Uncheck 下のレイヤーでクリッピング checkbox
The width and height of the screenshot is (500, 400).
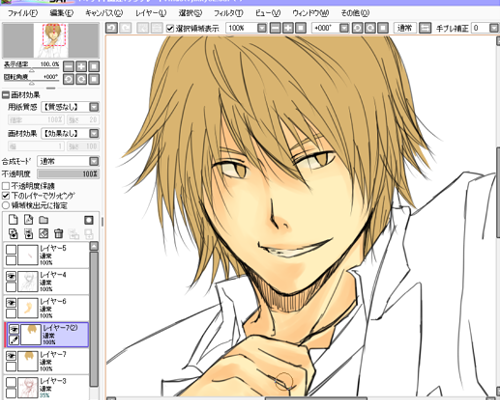coord(6,195)
